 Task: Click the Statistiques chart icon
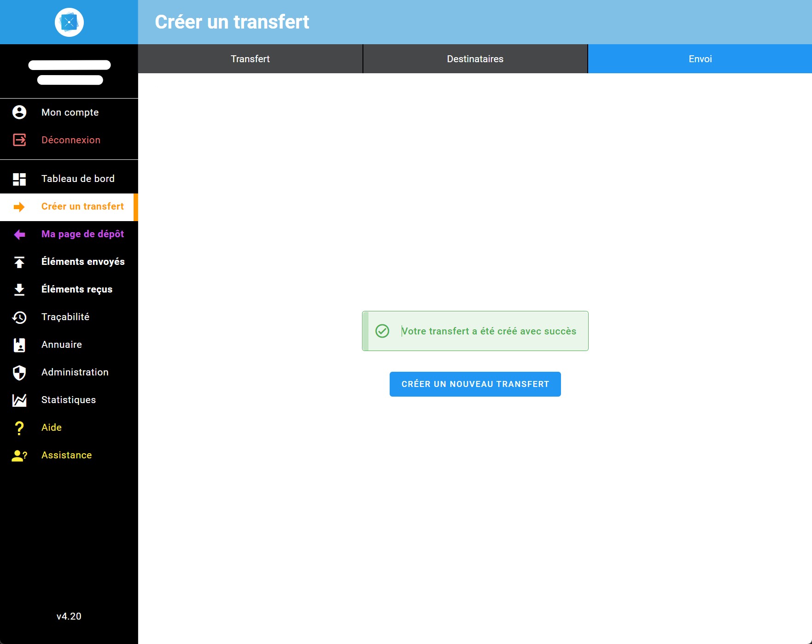(x=19, y=400)
